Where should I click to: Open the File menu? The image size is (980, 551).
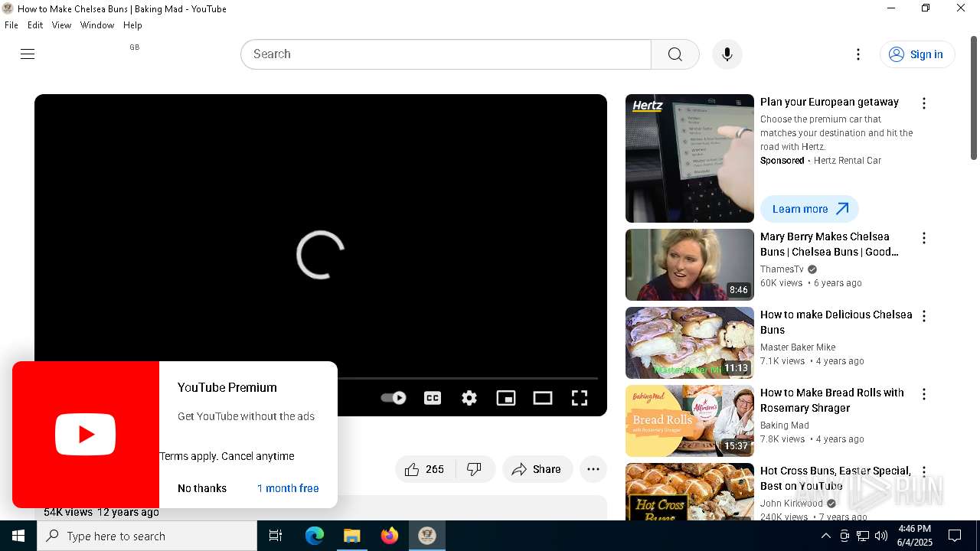11,25
